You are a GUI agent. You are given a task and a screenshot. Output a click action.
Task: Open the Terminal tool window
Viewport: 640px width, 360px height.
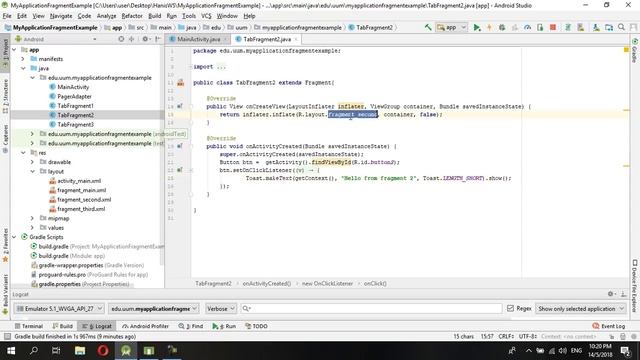pos(29,326)
